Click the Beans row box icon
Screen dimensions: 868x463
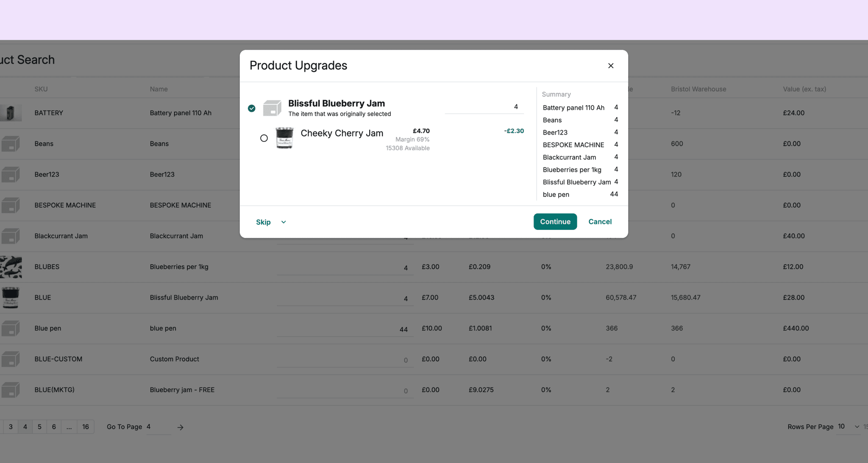(x=11, y=144)
